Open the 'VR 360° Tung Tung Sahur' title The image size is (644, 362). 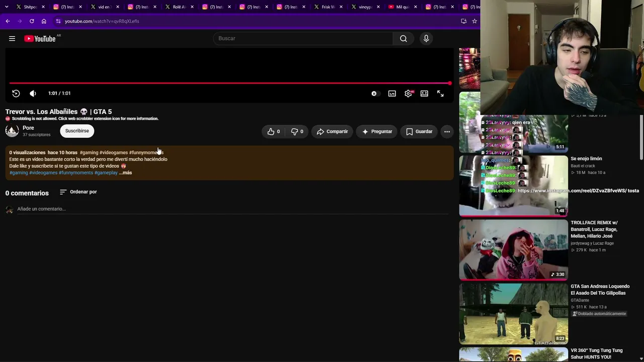(597, 353)
